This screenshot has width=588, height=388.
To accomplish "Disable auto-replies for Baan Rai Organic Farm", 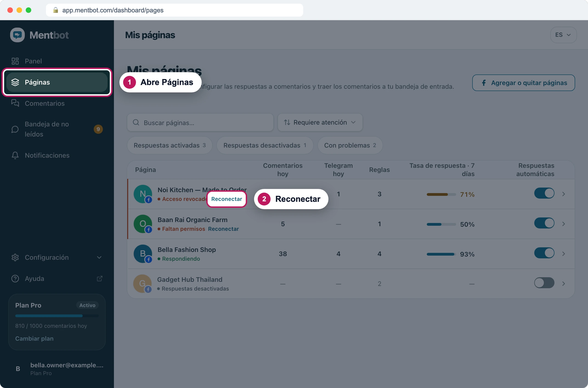I will [544, 223].
